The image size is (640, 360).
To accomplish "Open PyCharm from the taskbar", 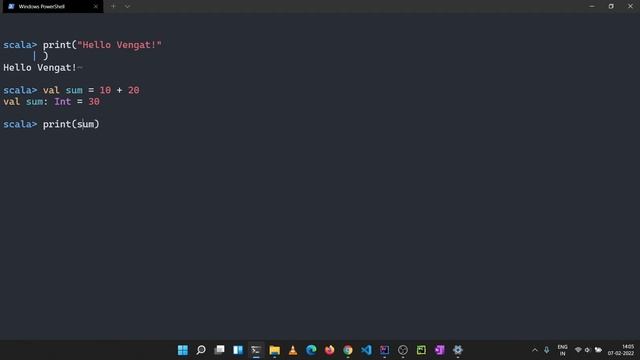I will tap(421, 350).
